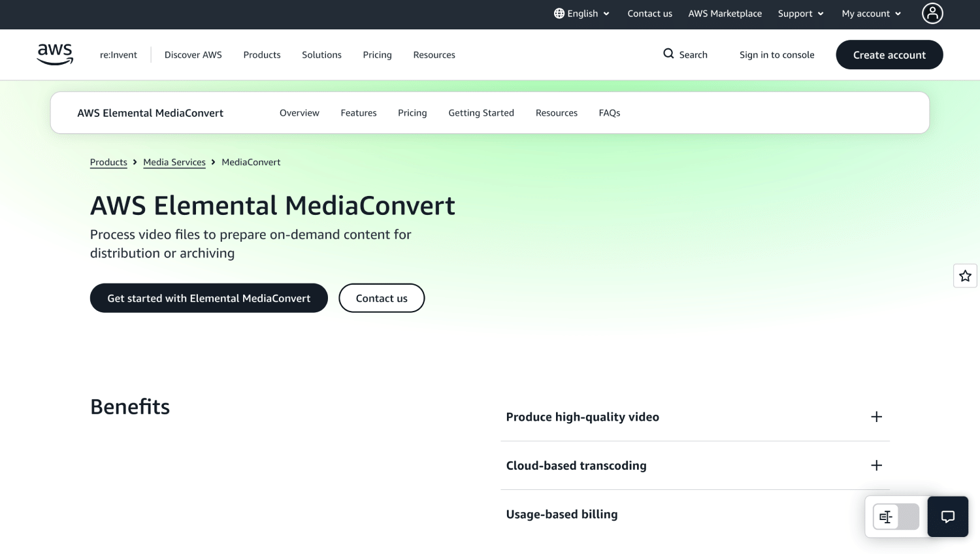
Task: Click the Media Services breadcrumb link
Action: tap(174, 162)
